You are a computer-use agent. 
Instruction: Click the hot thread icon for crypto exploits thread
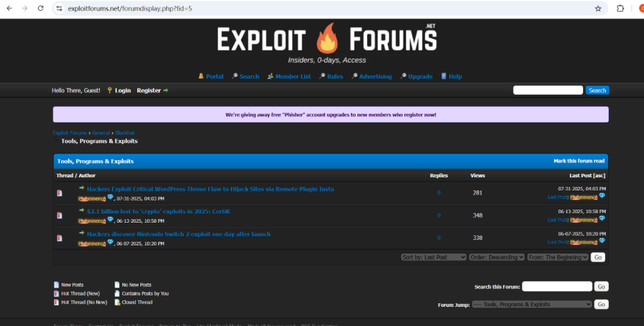click(x=60, y=215)
